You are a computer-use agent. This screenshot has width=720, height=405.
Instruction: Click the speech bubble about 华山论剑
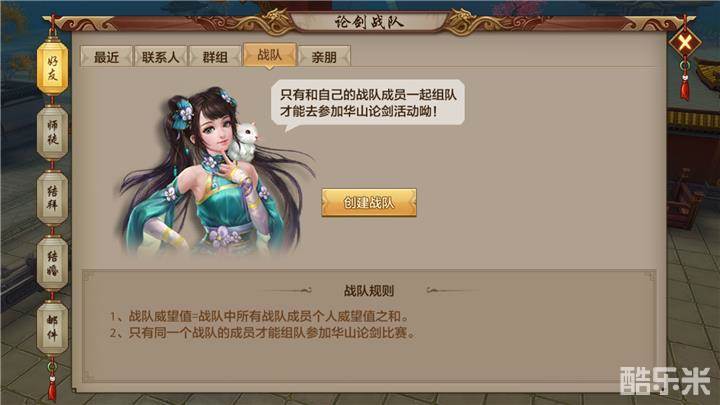pos(368,103)
